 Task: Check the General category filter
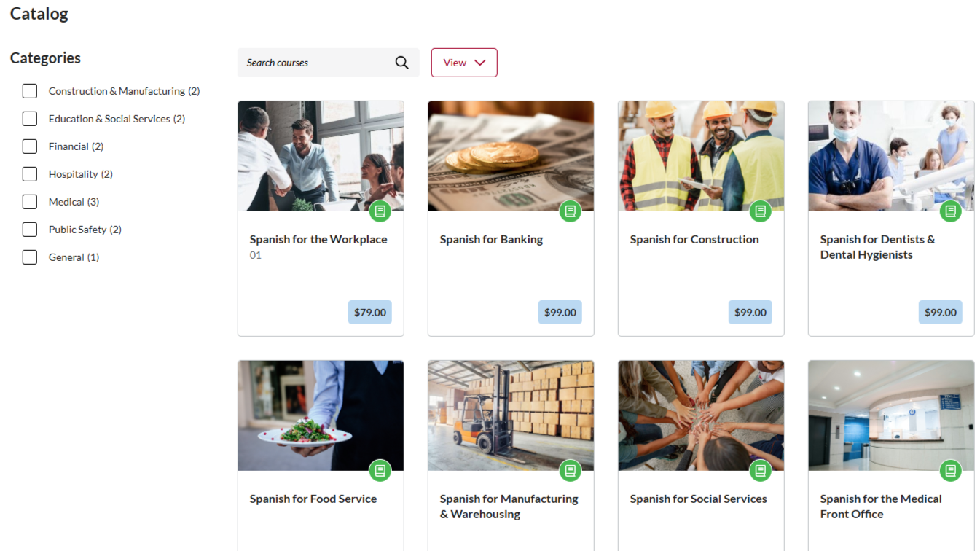click(30, 257)
